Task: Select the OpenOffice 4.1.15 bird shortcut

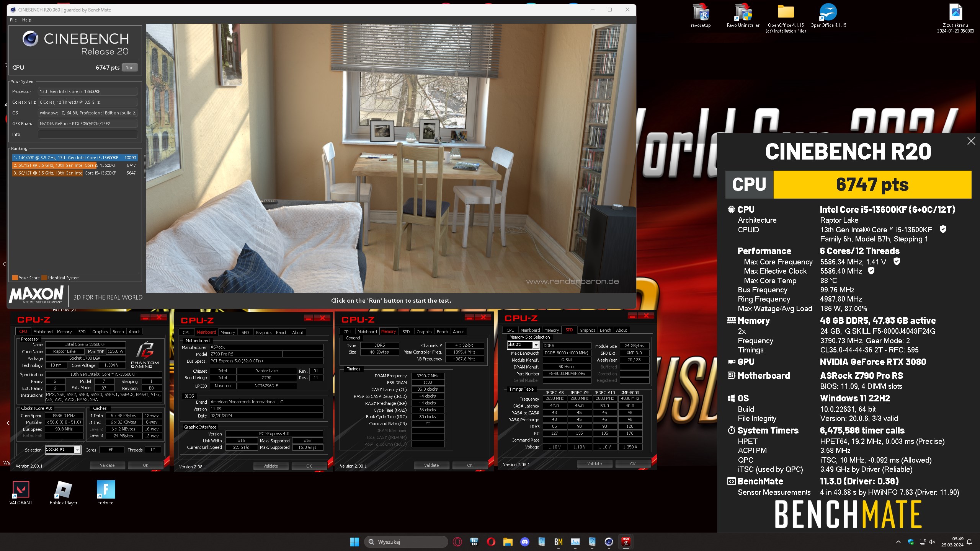Action: pos(828,16)
